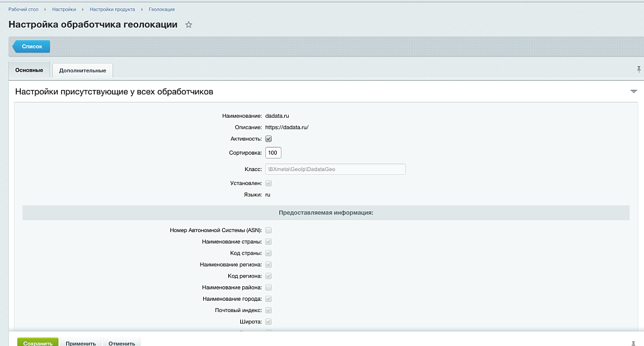Click the favorites star next to page title
The height and width of the screenshot is (346, 644).
pos(189,25)
